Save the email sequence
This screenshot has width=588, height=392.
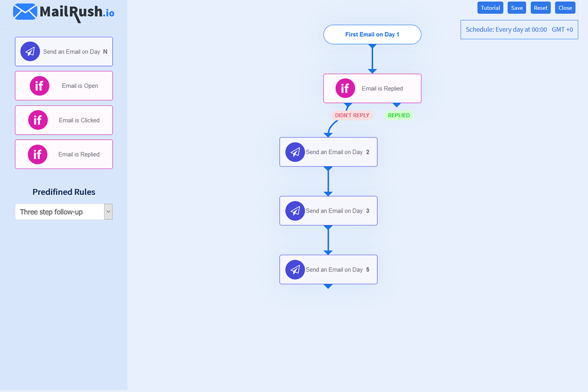coord(517,8)
